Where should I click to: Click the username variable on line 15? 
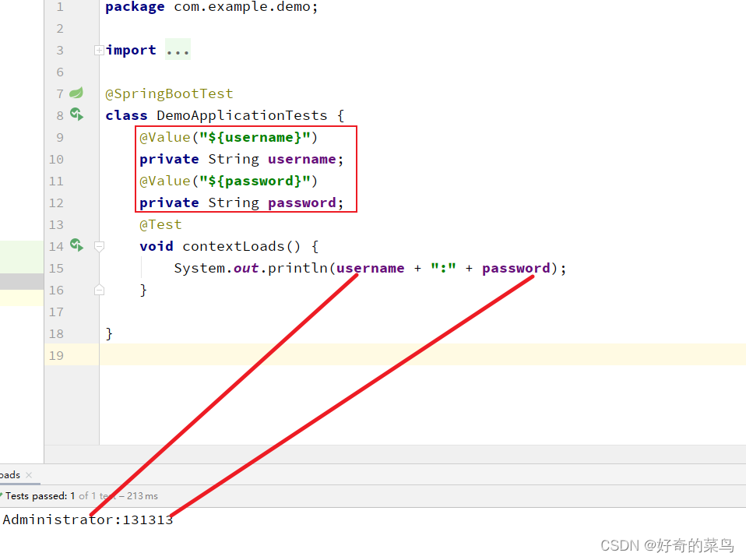tap(370, 267)
